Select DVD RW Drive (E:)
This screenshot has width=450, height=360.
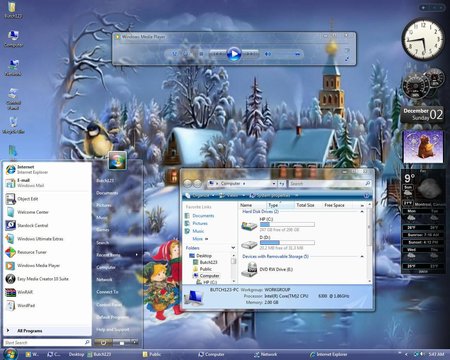click(267, 269)
